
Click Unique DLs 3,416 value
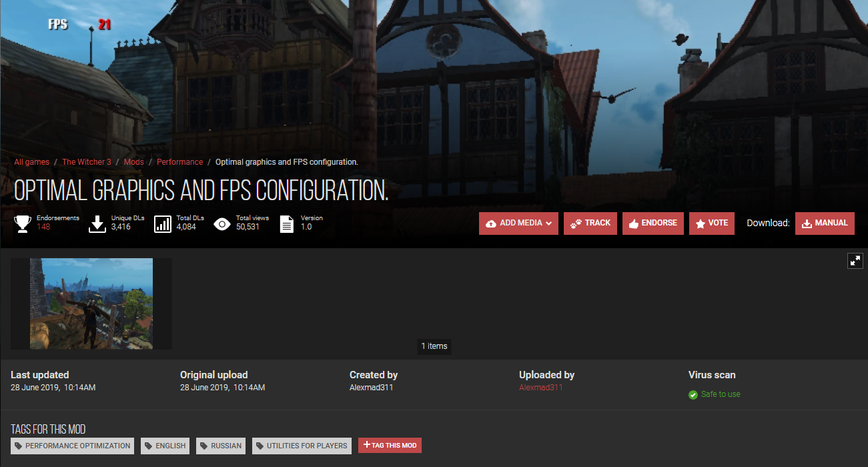point(121,227)
